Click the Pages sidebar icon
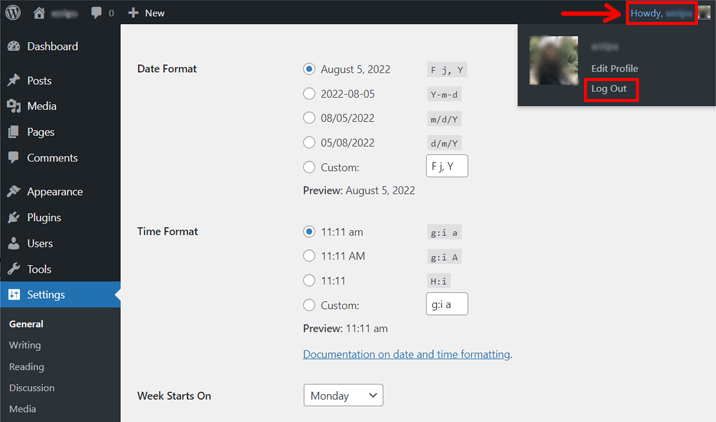Screen dimensions: 716x422 [x=14, y=132]
